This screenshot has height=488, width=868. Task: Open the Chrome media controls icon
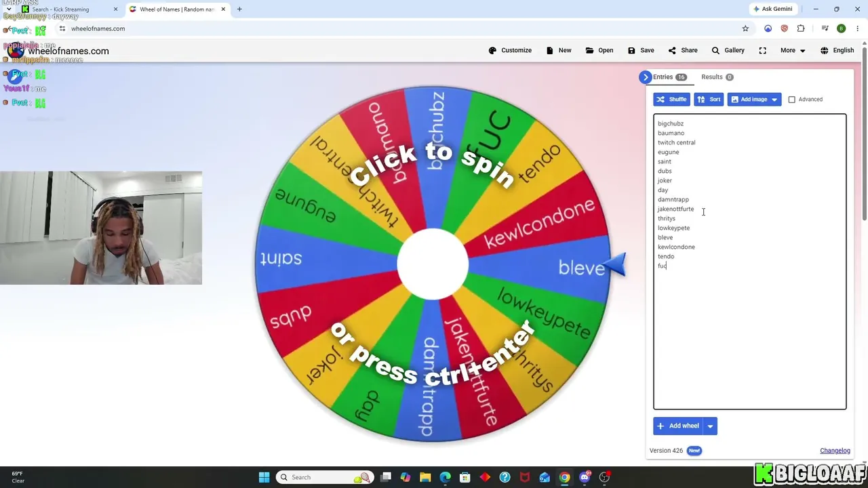click(825, 28)
